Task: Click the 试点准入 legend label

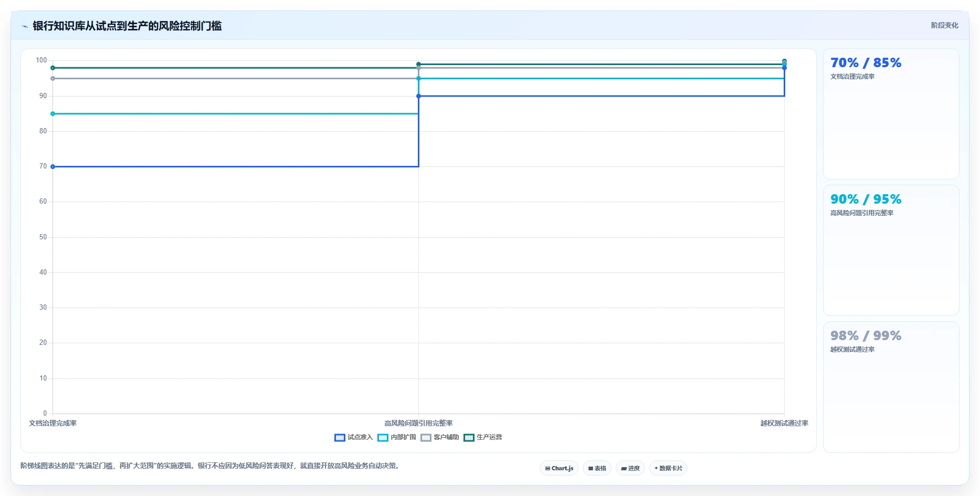Action: pos(360,437)
